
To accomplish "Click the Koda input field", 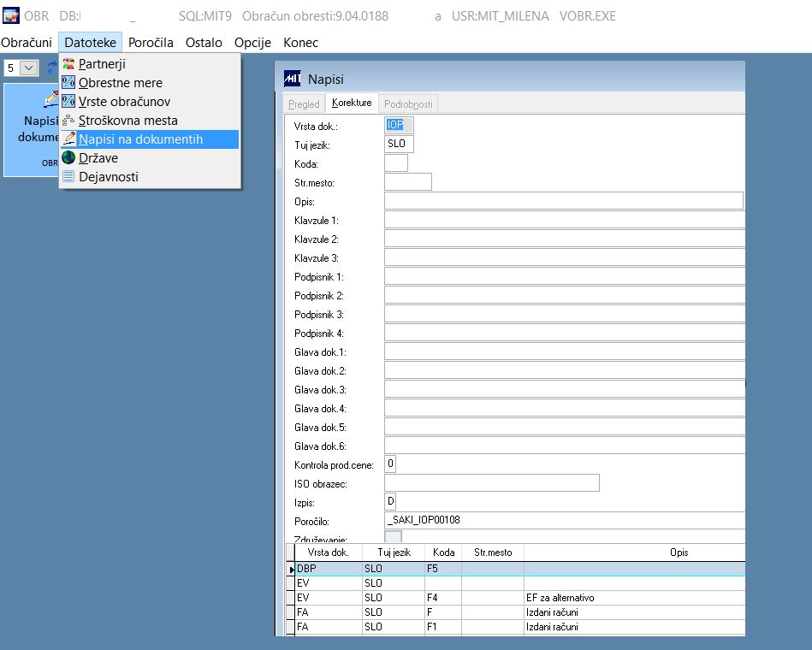I will coord(396,163).
